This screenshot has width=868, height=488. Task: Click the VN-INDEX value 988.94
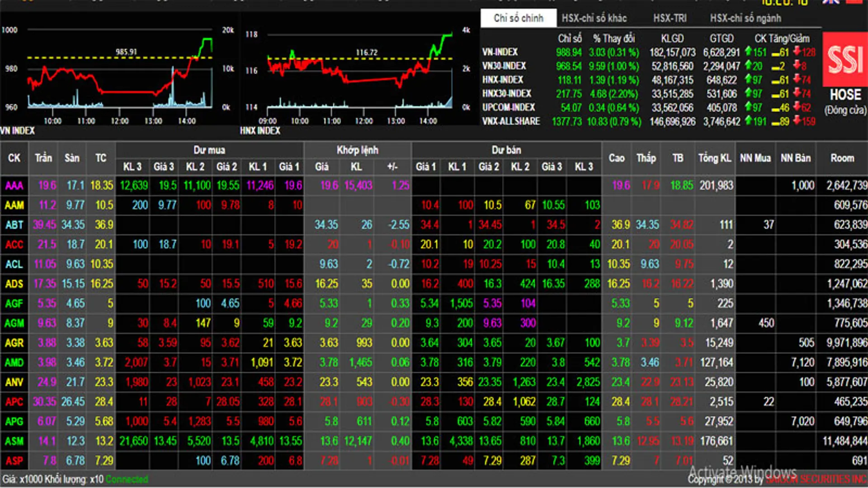(569, 52)
